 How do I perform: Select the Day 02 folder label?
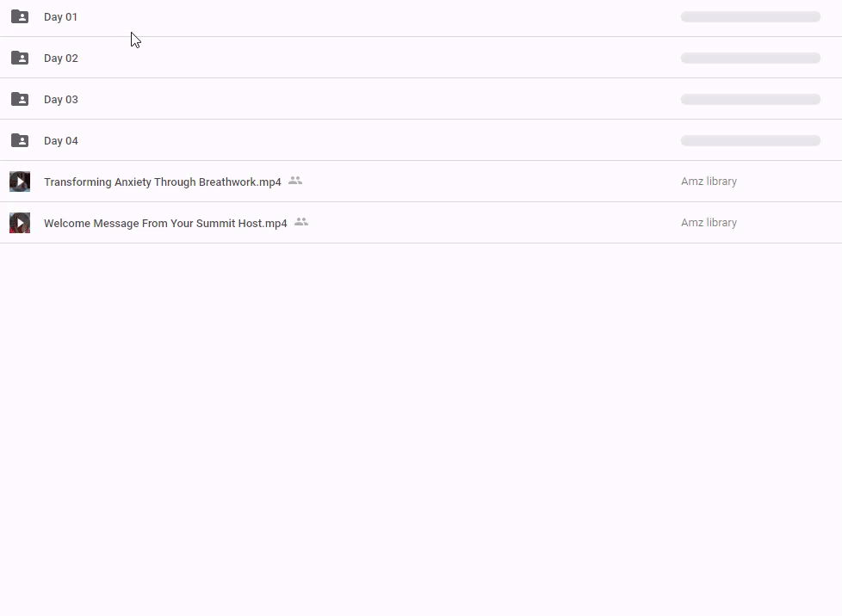click(60, 59)
